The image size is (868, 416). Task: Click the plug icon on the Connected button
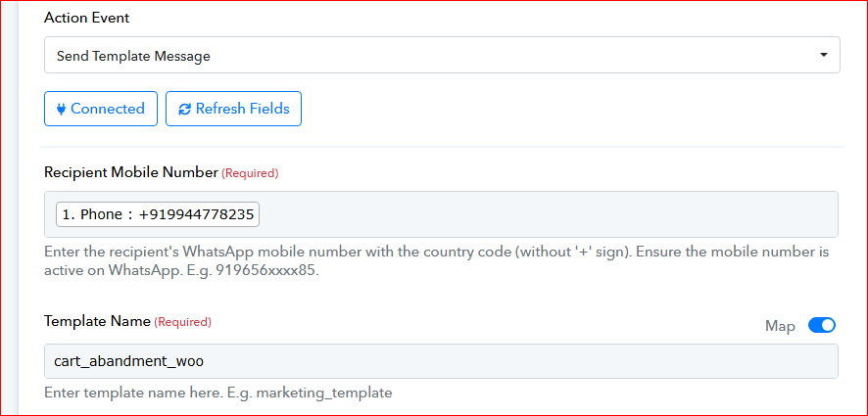(61, 109)
